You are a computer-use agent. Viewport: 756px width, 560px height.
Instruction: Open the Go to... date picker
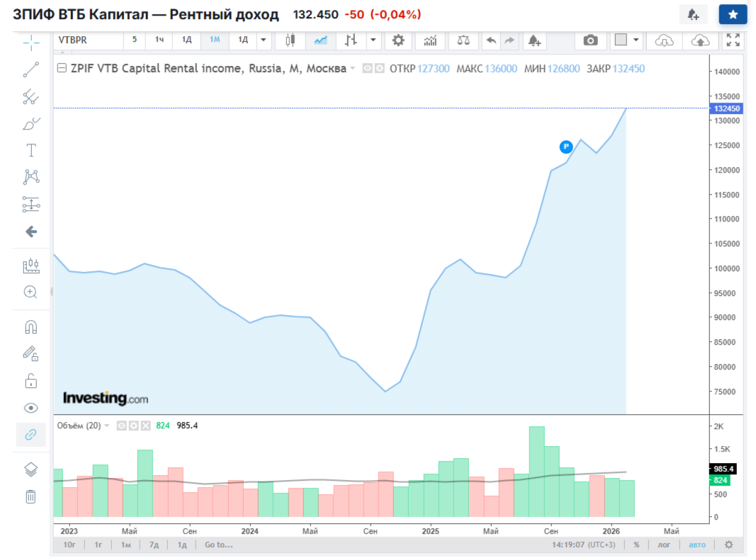pos(219,545)
